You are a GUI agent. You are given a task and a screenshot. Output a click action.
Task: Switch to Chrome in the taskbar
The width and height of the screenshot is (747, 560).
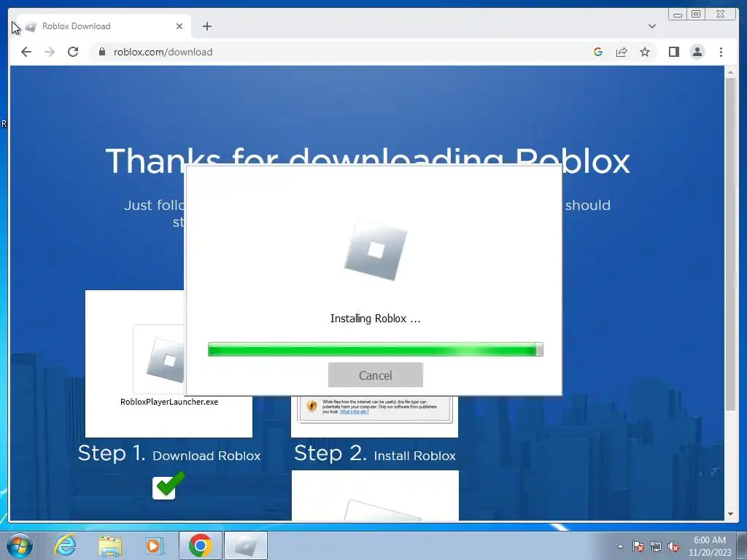(200, 545)
